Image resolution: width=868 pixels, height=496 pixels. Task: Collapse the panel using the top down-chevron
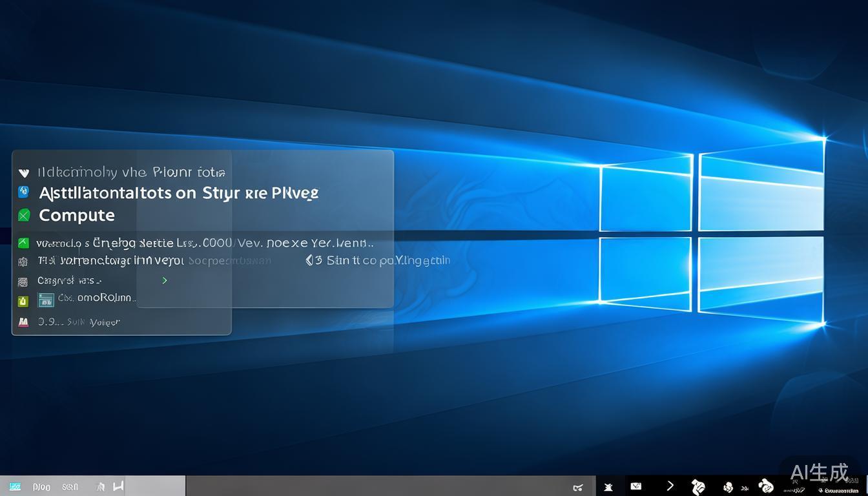24,172
